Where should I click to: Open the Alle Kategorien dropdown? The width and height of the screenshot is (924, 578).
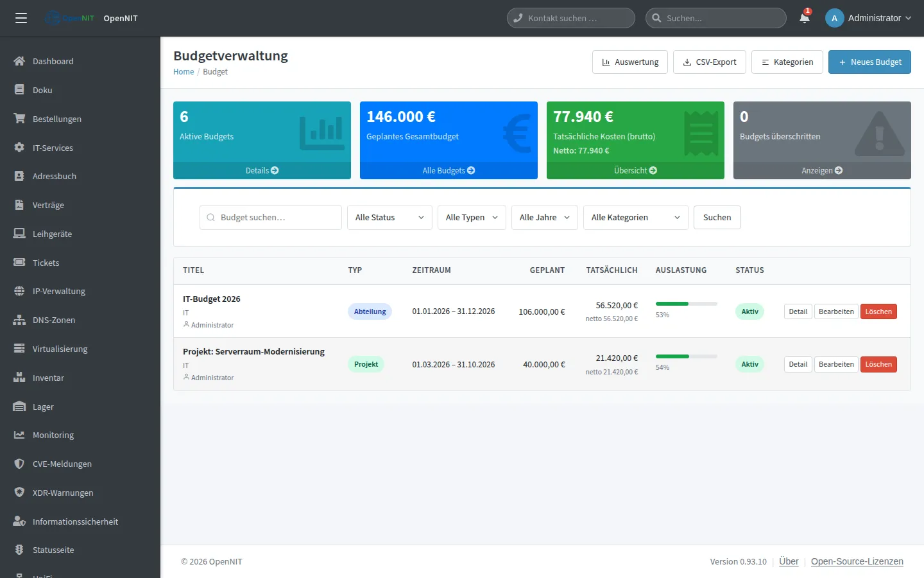[636, 217]
